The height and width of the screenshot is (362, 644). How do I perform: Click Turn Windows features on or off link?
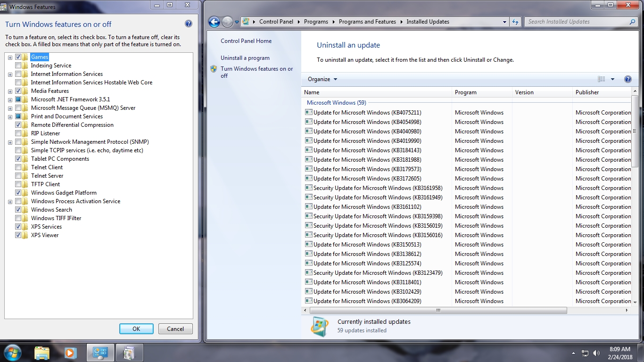[x=256, y=72]
